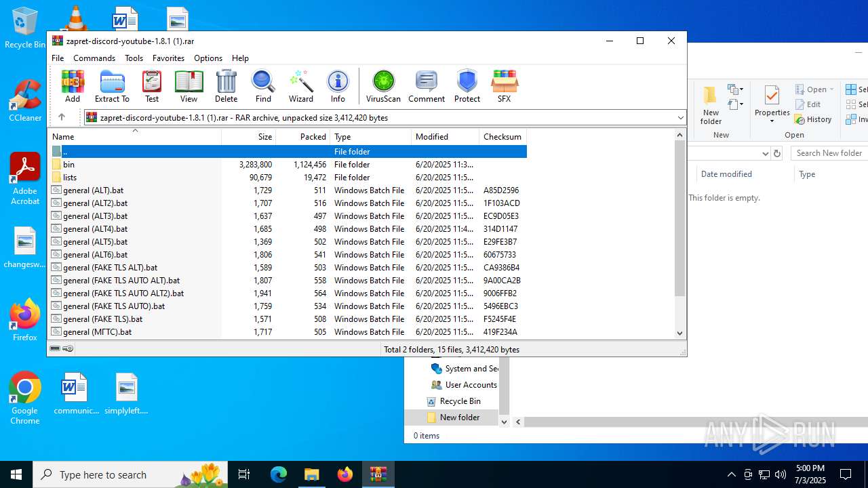
Task: Open Recycle Bin desktop icon
Action: (x=25, y=28)
